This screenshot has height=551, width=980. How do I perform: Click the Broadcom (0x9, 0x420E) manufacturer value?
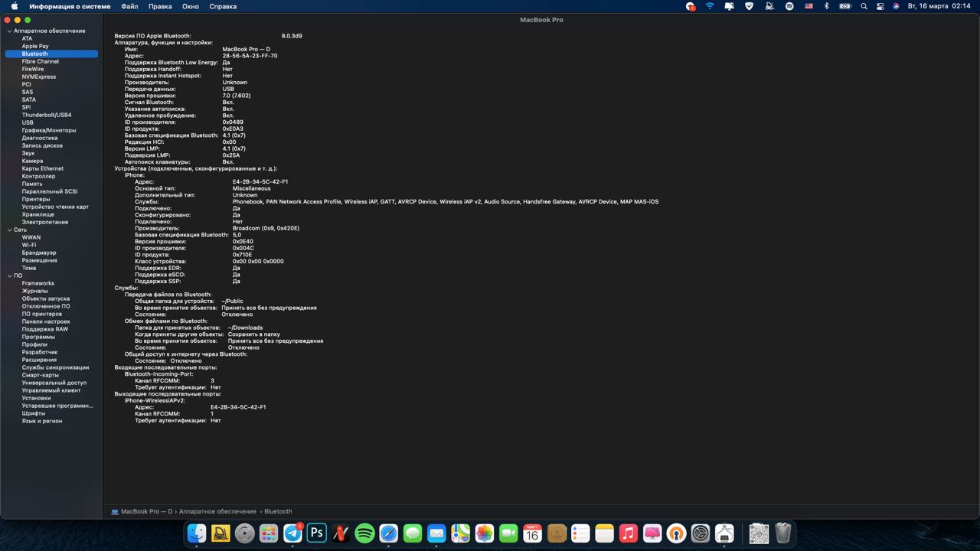[266, 228]
